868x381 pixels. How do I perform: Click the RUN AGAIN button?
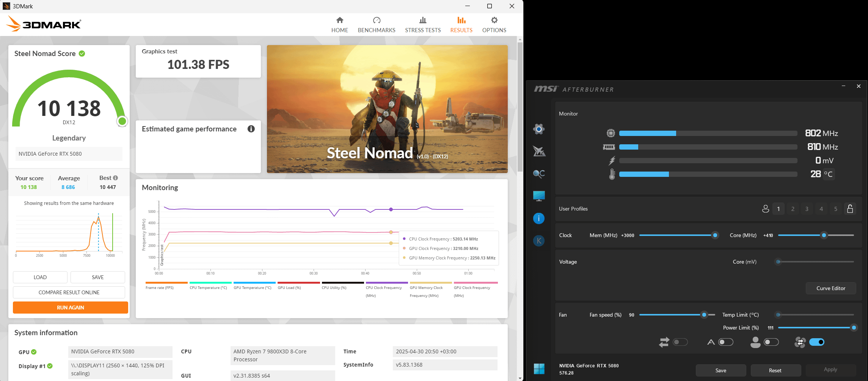coord(71,308)
